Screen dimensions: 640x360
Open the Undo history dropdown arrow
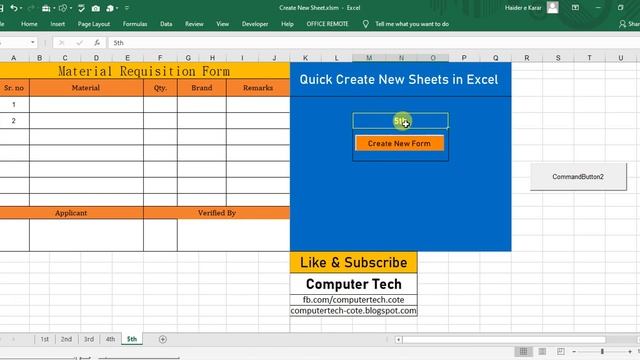coord(21,8)
